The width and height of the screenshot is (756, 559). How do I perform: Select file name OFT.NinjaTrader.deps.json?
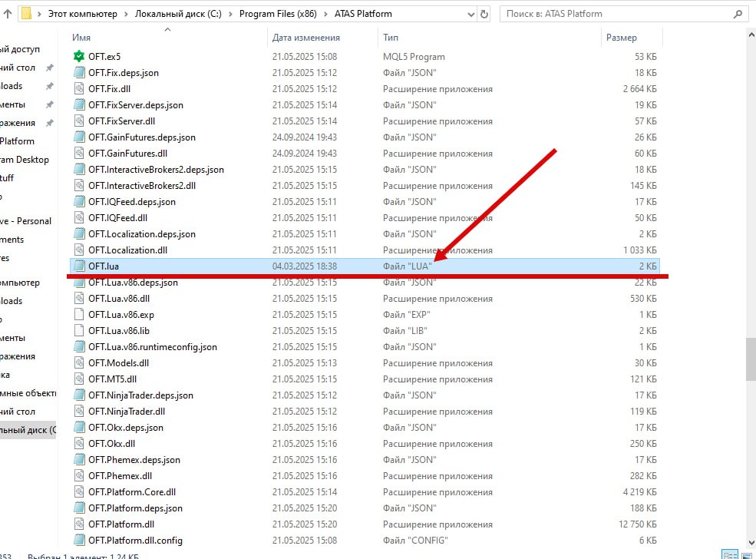point(140,395)
